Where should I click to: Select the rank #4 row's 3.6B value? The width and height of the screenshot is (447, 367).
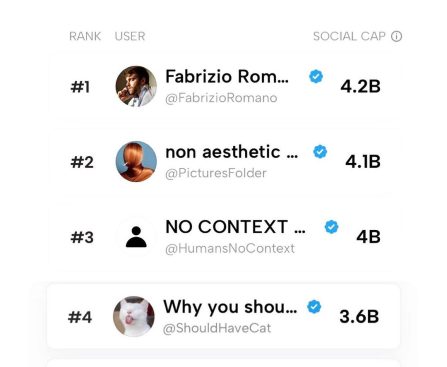coord(359,316)
